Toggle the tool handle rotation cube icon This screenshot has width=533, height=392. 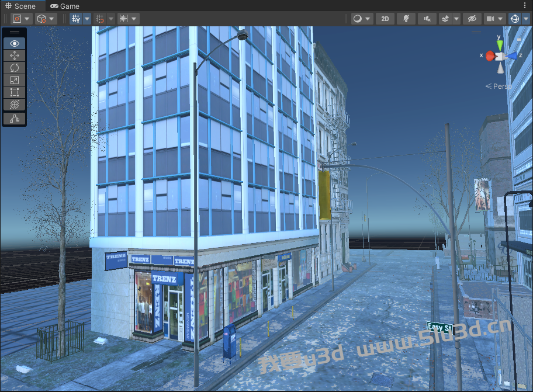(41, 19)
